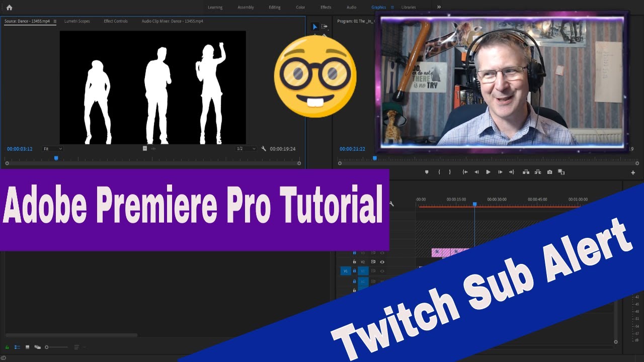
Task: Click the 00:00:45:00 timeline ruler mark
Action: [537, 199]
